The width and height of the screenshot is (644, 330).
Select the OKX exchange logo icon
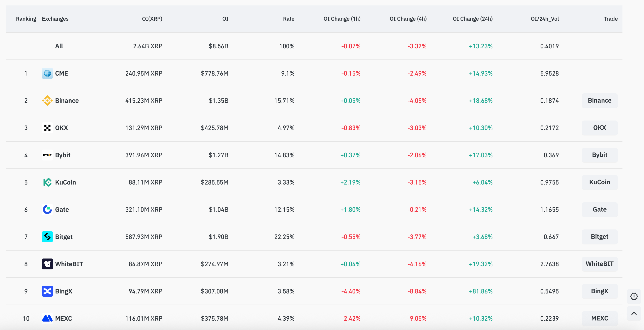pos(47,128)
